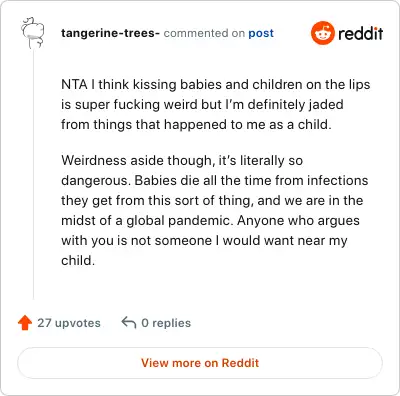Click the "commented on" text
Screen dimensions: 400x396
[x=204, y=33]
